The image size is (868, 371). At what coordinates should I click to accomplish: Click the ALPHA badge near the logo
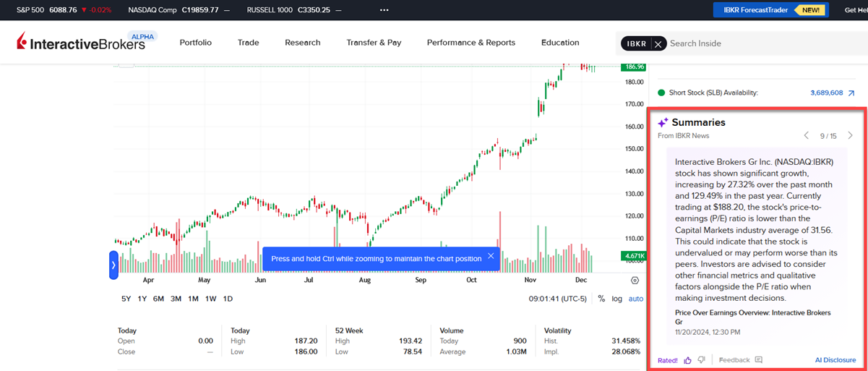[142, 35]
